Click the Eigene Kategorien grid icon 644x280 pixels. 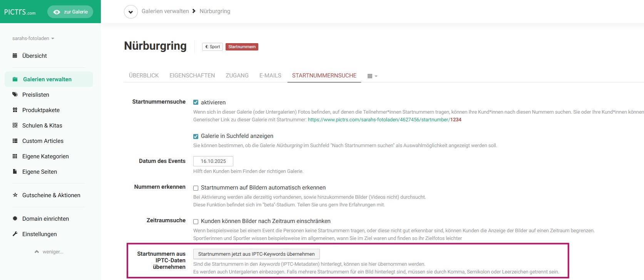coord(15,156)
